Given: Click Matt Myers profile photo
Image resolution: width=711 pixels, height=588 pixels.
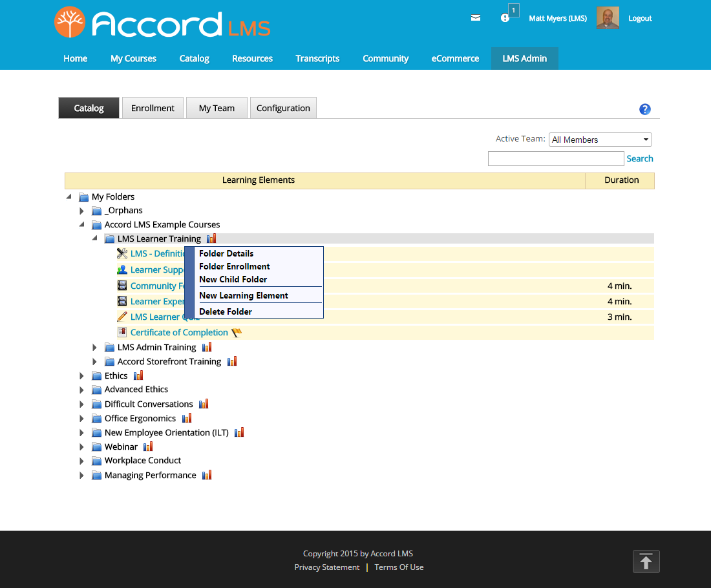Looking at the screenshot, I should pos(608,18).
